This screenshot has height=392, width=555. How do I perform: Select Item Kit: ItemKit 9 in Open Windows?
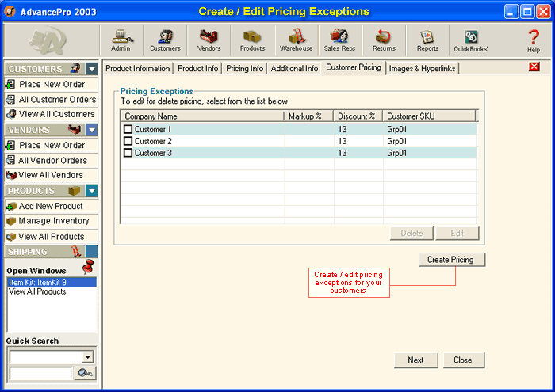click(x=52, y=282)
